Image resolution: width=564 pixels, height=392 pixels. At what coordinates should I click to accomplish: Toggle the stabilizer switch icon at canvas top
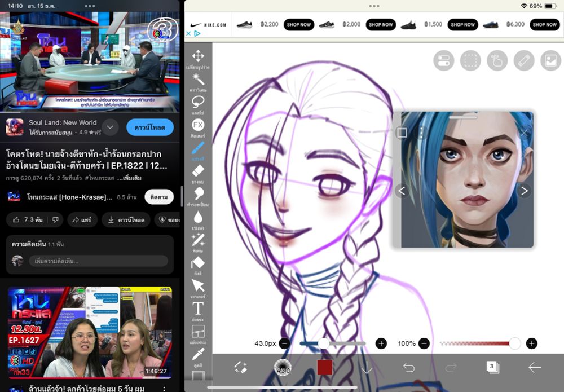(x=443, y=60)
